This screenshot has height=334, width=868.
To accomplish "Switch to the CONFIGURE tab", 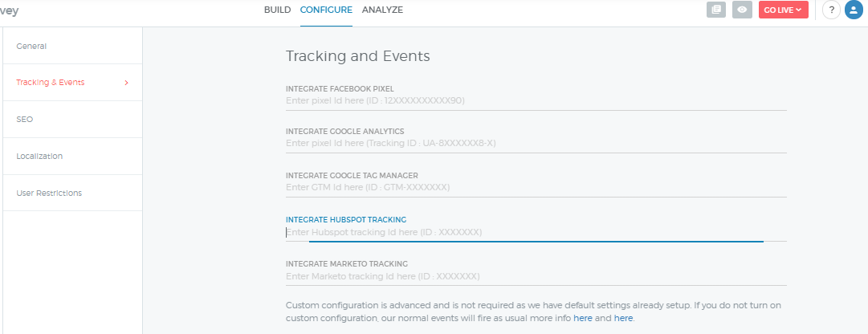I will click(x=326, y=10).
